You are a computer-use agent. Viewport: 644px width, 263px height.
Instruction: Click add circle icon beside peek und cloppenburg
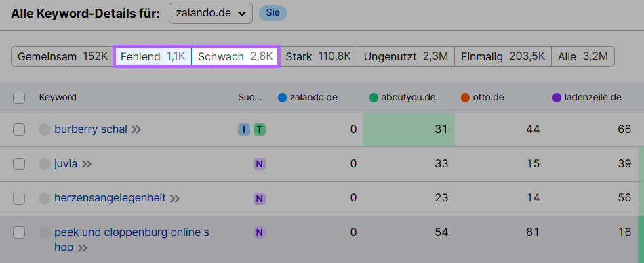[44, 232]
